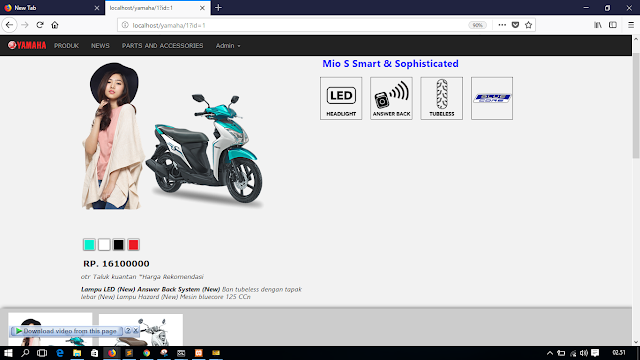Switch to the New Tab tab
The width and height of the screenshot is (640, 360).
tap(52, 8)
